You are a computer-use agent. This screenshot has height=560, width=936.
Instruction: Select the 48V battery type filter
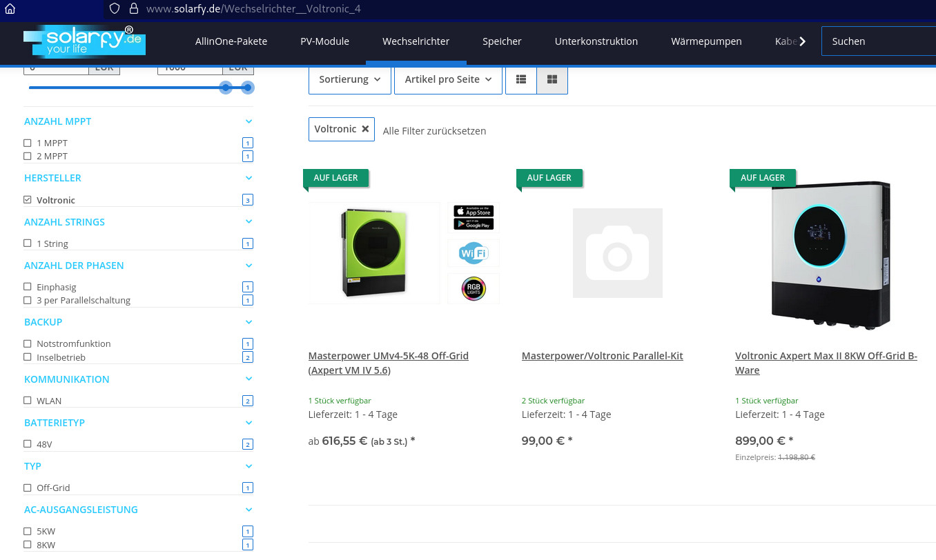pyautogui.click(x=28, y=444)
